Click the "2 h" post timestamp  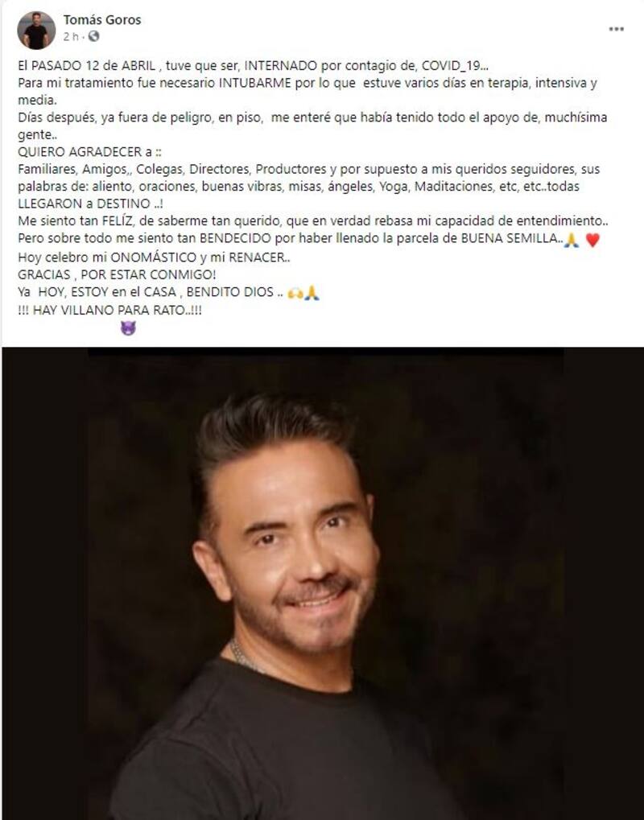click(71, 36)
